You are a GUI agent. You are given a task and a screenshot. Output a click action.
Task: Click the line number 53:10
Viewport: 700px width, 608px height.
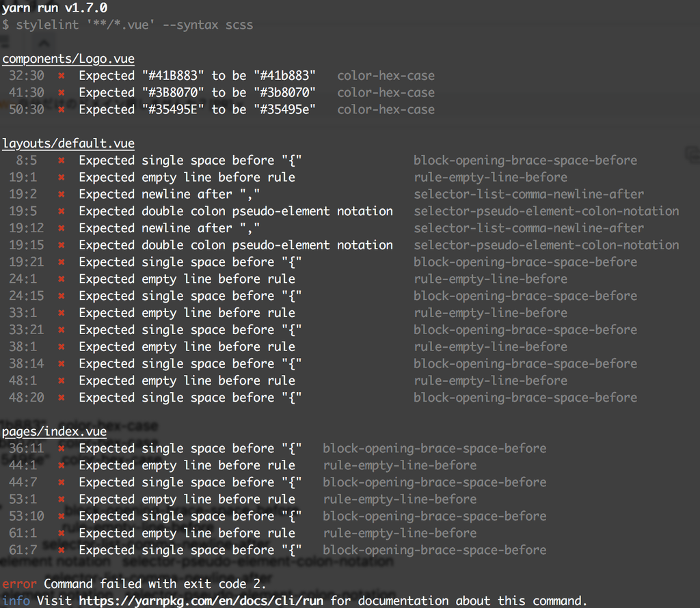(27, 516)
